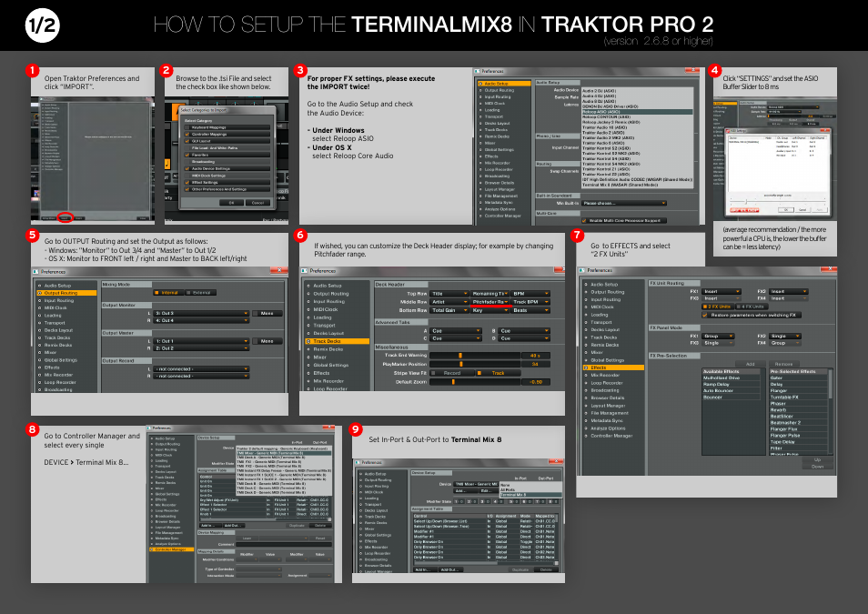Click the Up button under Pre-Selected Effects
Screen dimensions: 868x614
point(817,459)
